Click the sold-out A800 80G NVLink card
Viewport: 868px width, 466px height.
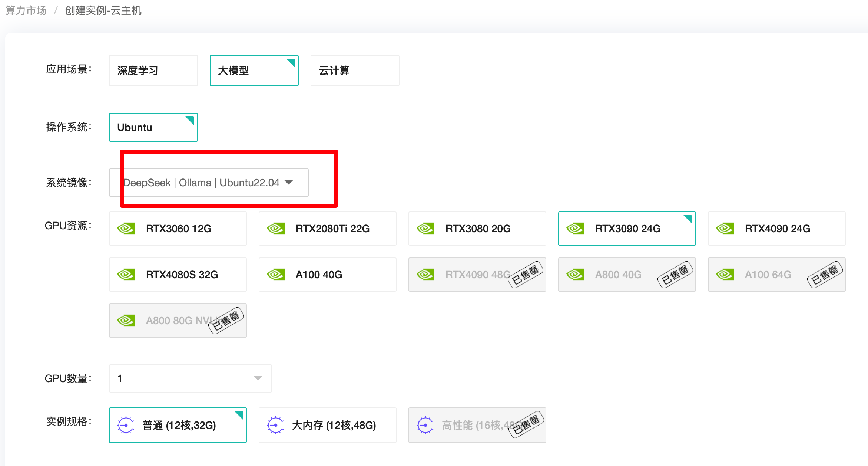tap(178, 321)
